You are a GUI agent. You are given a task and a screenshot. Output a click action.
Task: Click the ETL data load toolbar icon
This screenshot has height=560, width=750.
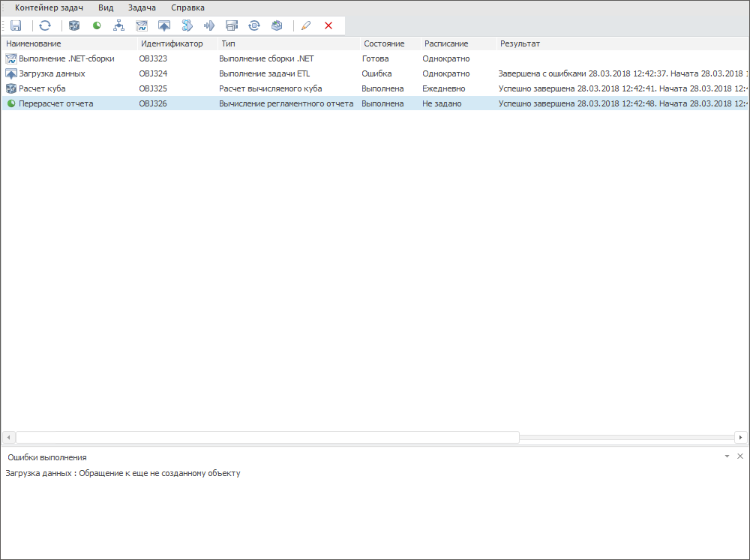164,25
